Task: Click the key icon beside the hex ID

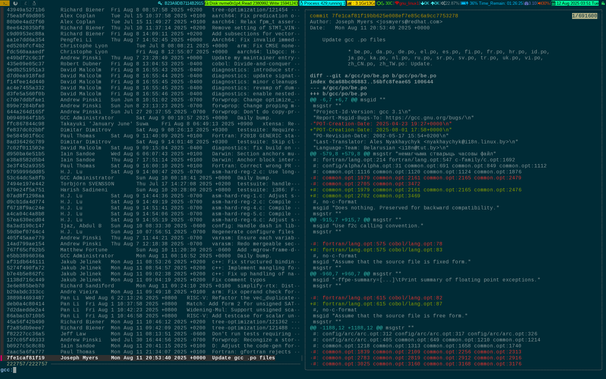Action: [x=160, y=3]
